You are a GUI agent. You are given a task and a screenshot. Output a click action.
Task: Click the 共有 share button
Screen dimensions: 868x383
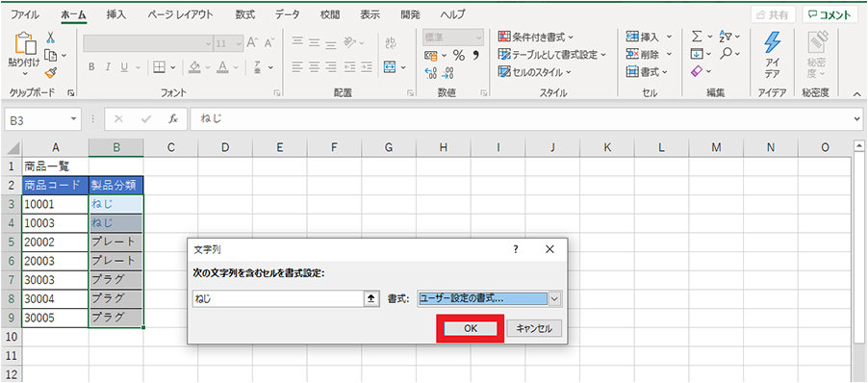tap(774, 15)
